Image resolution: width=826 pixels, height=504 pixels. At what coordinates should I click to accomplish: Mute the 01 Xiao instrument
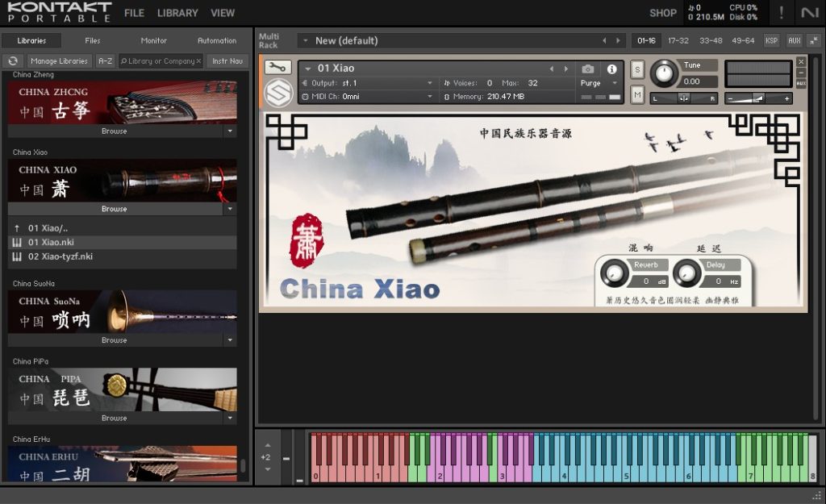(637, 95)
